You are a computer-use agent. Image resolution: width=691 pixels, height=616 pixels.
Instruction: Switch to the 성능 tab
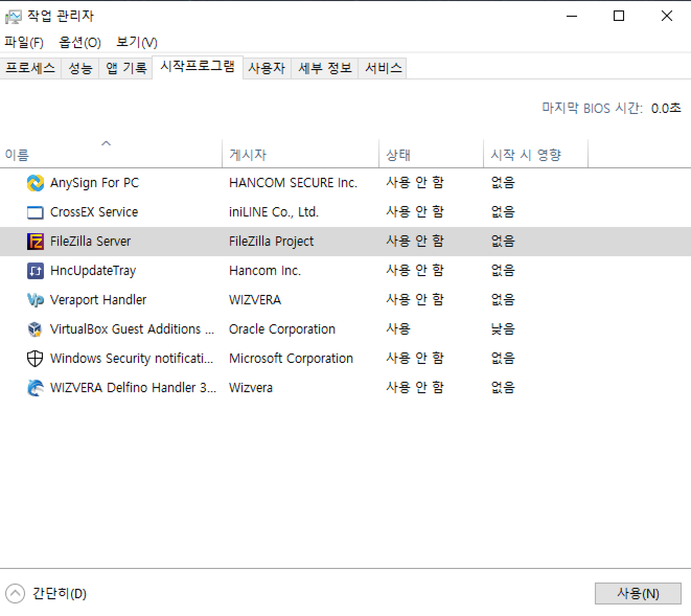[x=80, y=68]
